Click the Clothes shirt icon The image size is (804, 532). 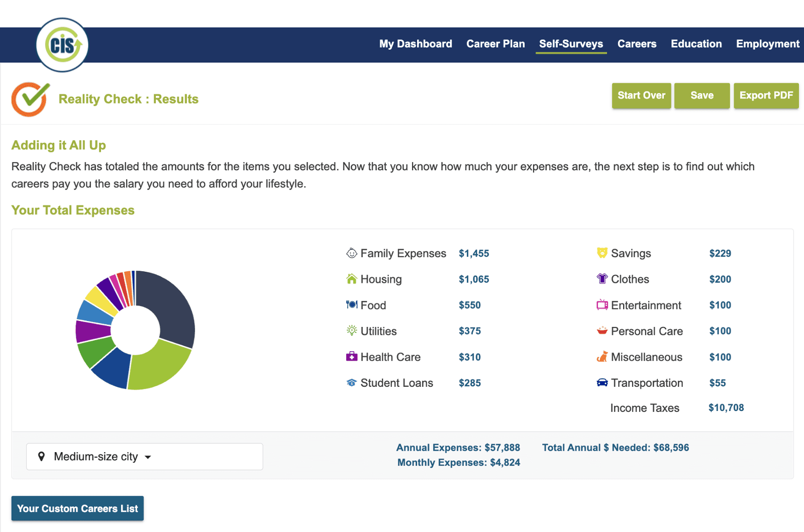[602, 279]
